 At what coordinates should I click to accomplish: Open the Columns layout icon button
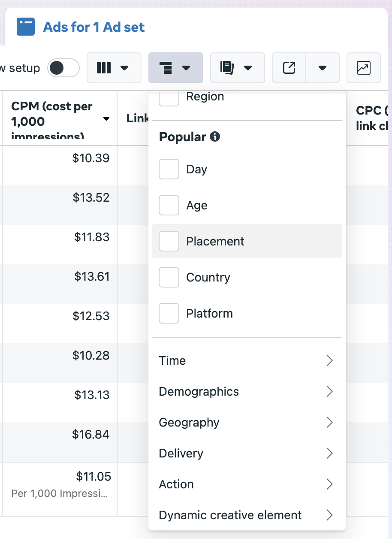(114, 68)
